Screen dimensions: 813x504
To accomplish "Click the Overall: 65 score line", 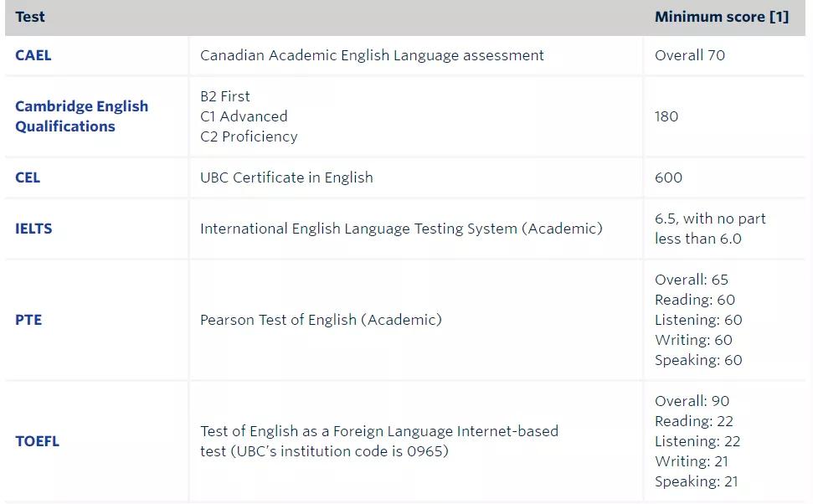I will click(692, 280).
